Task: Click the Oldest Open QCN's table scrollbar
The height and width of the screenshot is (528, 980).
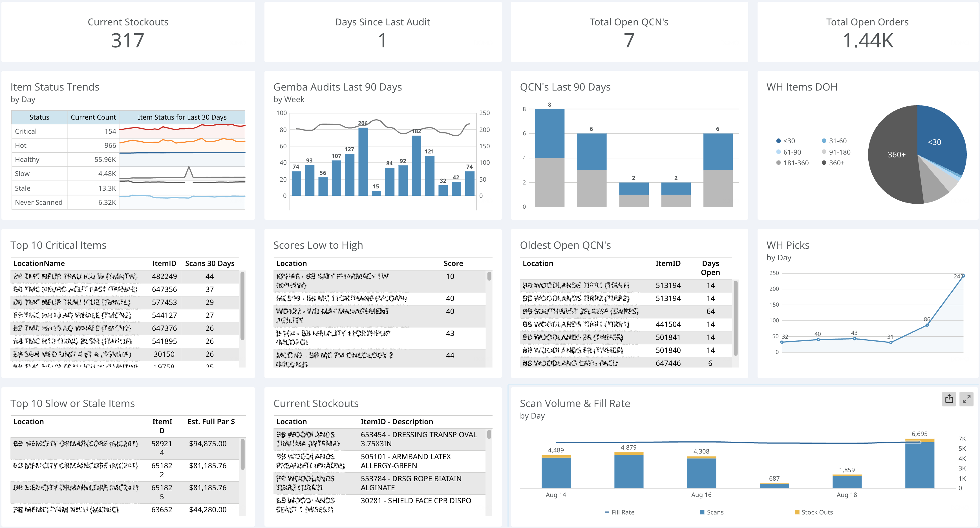Action: point(735,318)
